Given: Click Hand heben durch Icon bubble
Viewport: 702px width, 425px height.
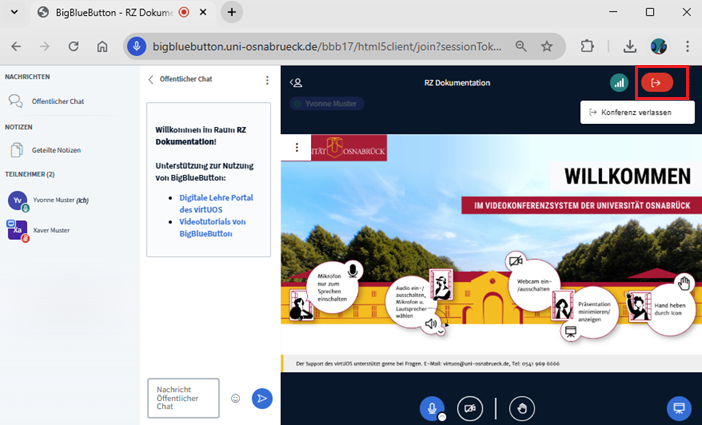Looking at the screenshot, I should tap(670, 309).
